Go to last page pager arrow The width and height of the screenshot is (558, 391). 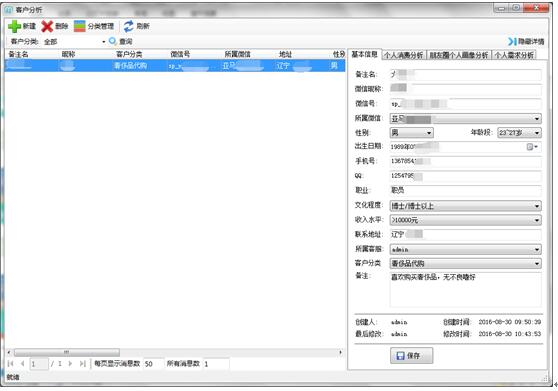coord(83,364)
